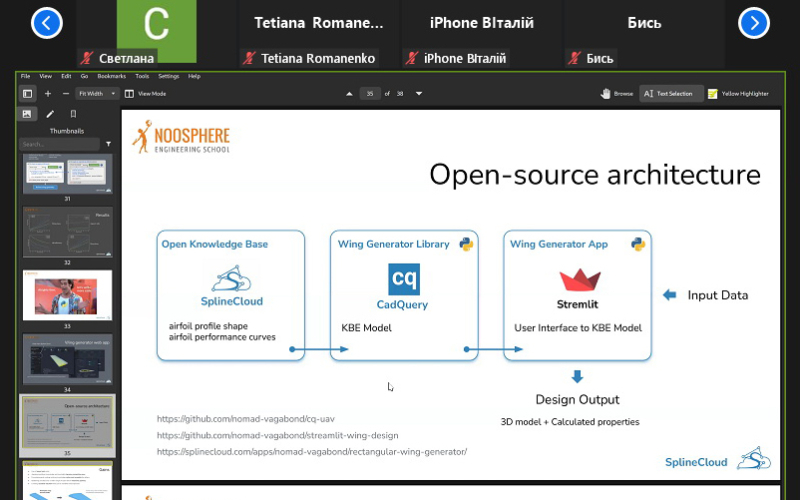Zoom out with the minus icon

point(65,93)
